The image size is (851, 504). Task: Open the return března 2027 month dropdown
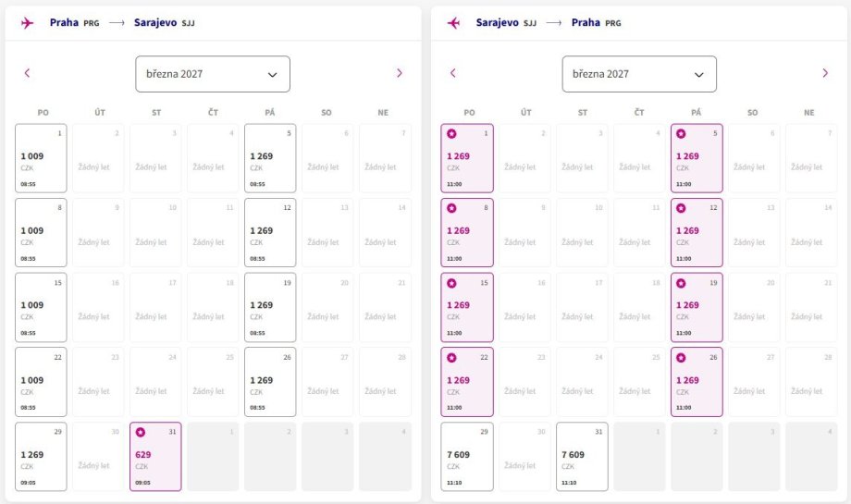tap(639, 74)
